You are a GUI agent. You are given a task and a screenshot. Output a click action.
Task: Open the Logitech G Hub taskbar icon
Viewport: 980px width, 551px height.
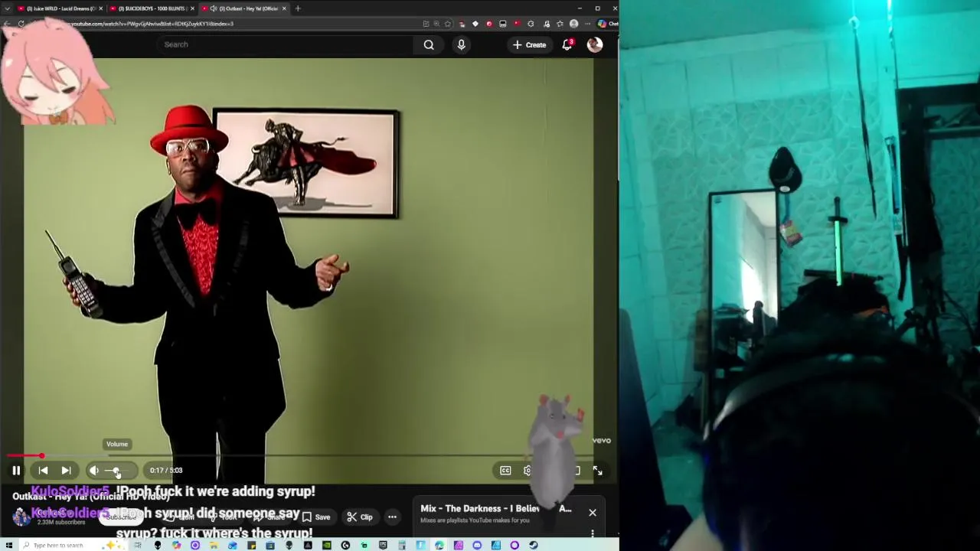click(x=345, y=545)
